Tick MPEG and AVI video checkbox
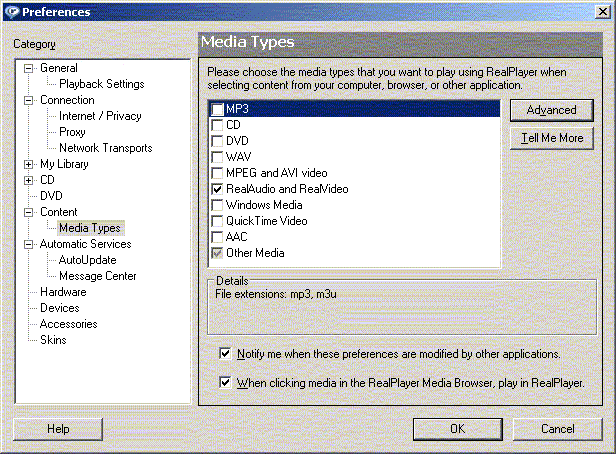The image size is (616, 454). tap(217, 173)
